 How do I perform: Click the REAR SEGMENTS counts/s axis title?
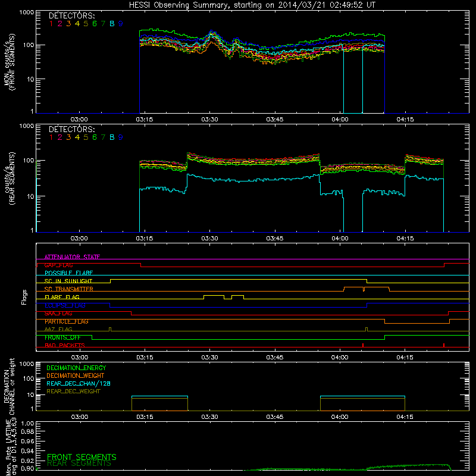pos(9,178)
